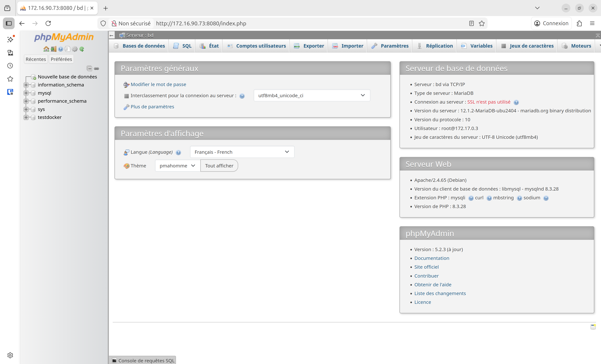Expand the testdocker database tree node
Viewport: 601px width, 364px height.
click(x=26, y=117)
